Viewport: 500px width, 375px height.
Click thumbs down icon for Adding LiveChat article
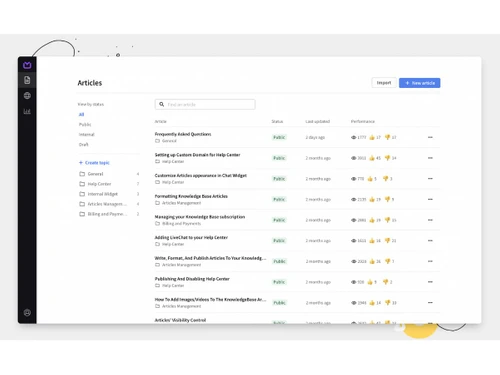[x=387, y=240]
